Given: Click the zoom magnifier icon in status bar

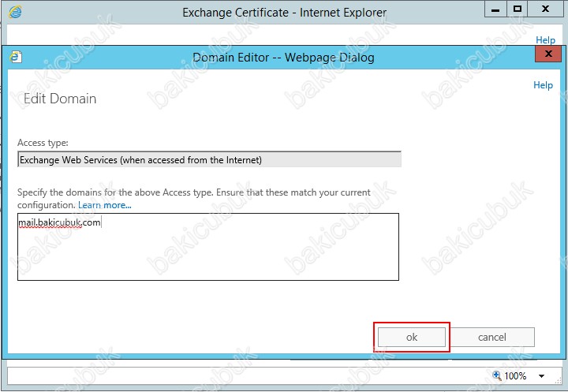Looking at the screenshot, I should 497,375.
